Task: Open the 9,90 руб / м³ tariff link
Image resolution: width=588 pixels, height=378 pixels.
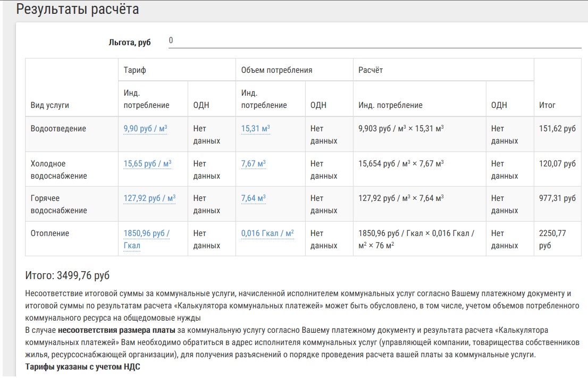Action: click(145, 129)
